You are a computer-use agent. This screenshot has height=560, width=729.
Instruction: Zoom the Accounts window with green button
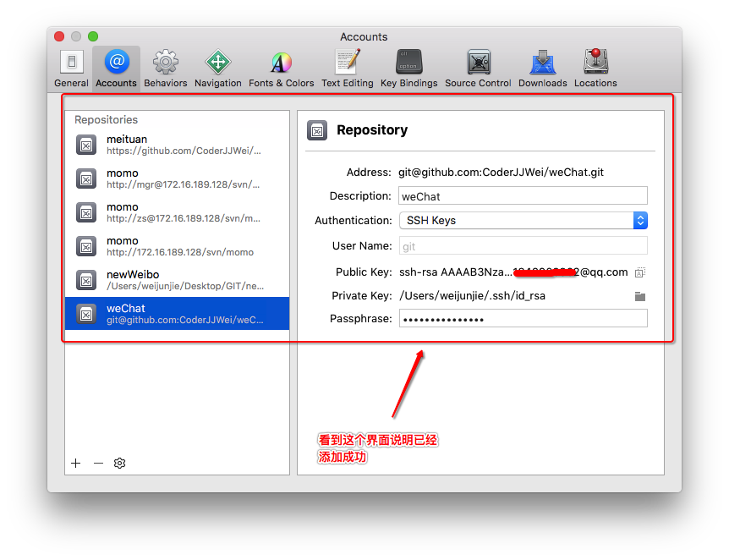(x=93, y=36)
